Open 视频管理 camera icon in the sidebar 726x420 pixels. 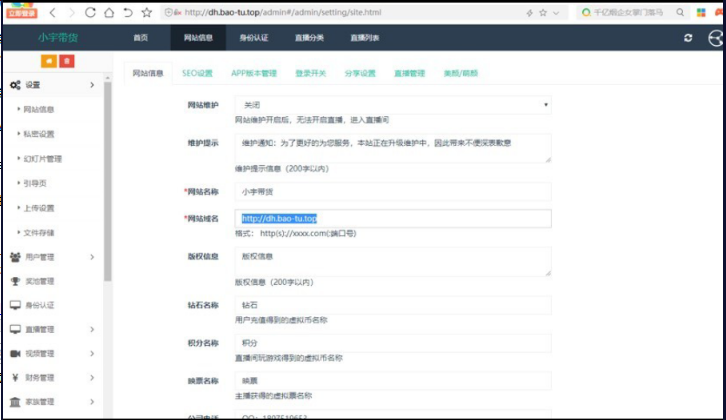[15, 353]
